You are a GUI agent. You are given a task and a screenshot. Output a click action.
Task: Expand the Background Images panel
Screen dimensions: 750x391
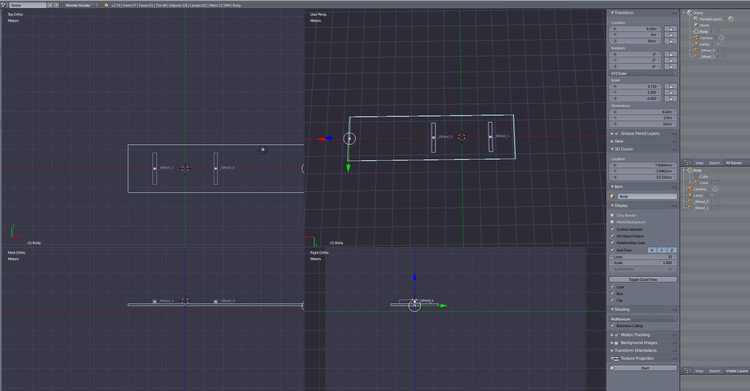pyautogui.click(x=612, y=343)
